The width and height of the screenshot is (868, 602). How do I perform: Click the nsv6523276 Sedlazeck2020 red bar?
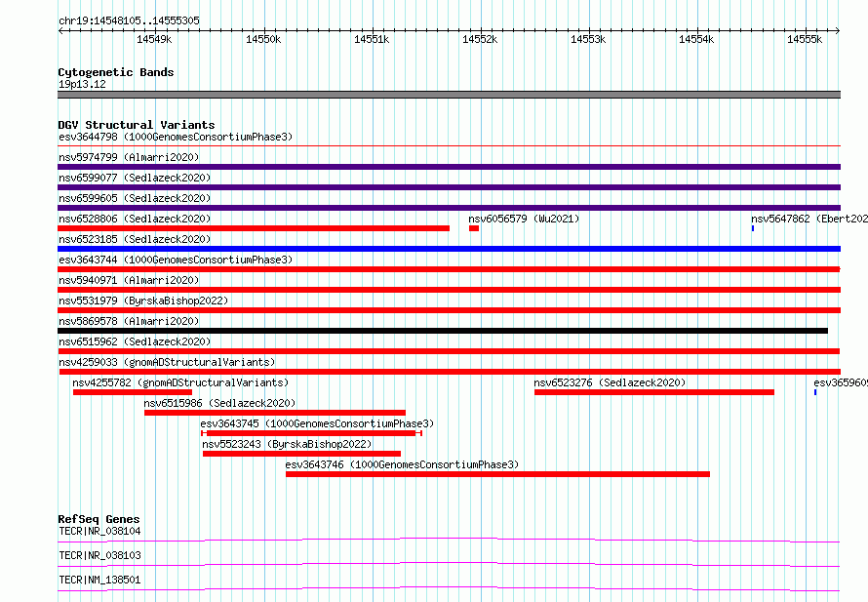tap(654, 392)
